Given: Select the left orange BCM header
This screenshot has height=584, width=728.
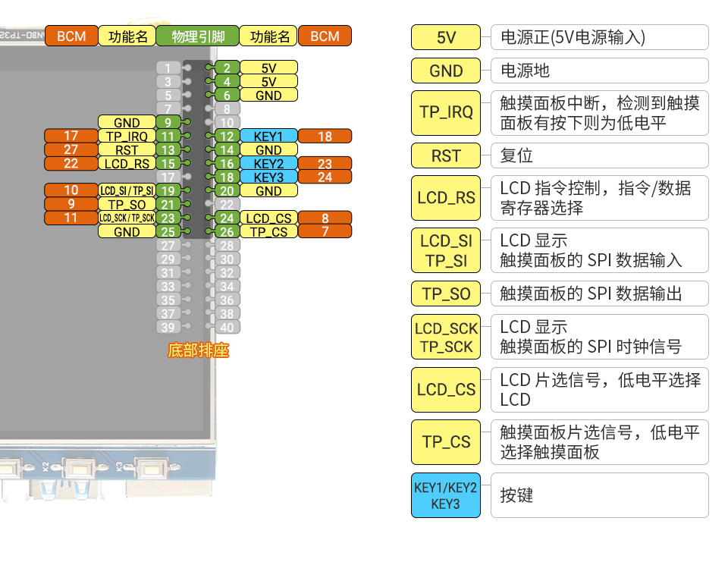Looking at the screenshot, I should point(71,36).
